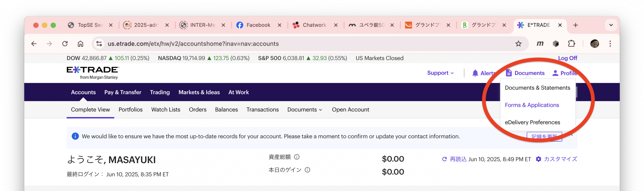The width and height of the screenshot is (644, 191).
Task: Click the URL address bar
Action: 302,44
